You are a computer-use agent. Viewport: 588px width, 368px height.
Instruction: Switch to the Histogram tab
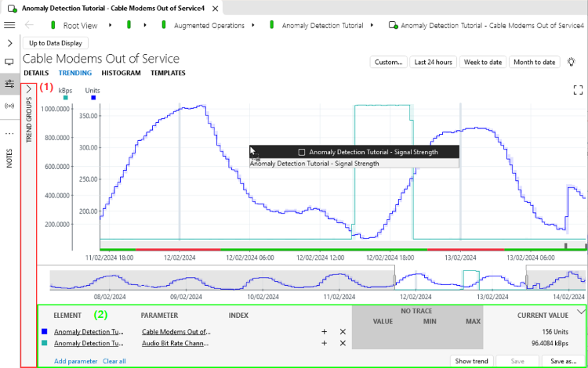121,73
